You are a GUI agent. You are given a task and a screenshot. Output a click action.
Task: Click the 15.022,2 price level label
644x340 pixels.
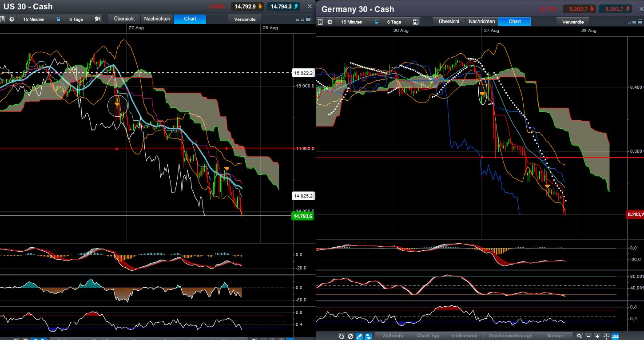pos(303,73)
